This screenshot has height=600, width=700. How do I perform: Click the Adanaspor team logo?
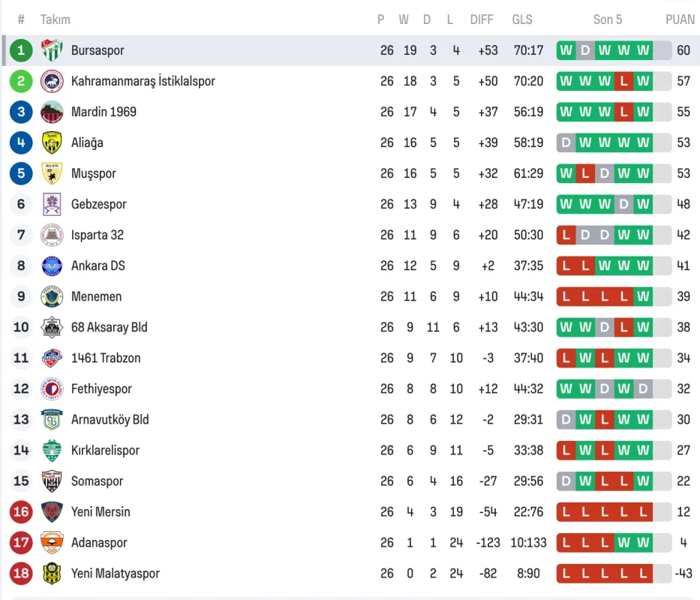coord(52,542)
